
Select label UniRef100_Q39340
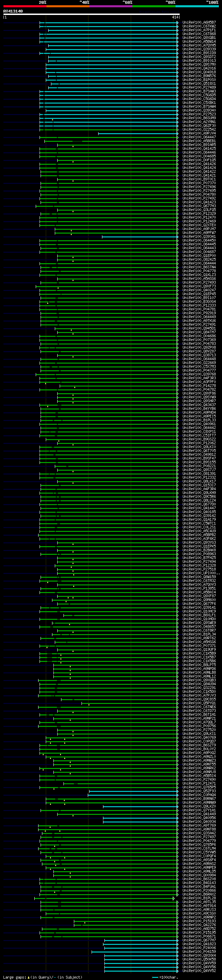point(199,110)
